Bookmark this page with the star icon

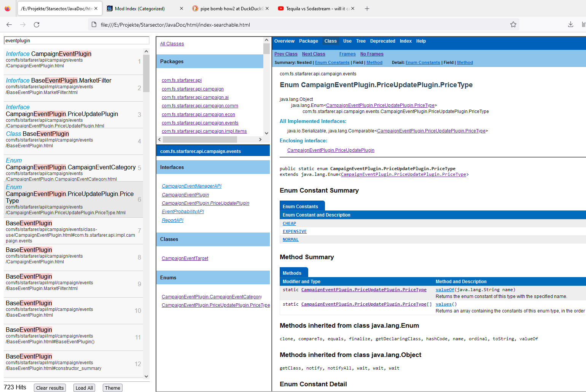[513, 25]
